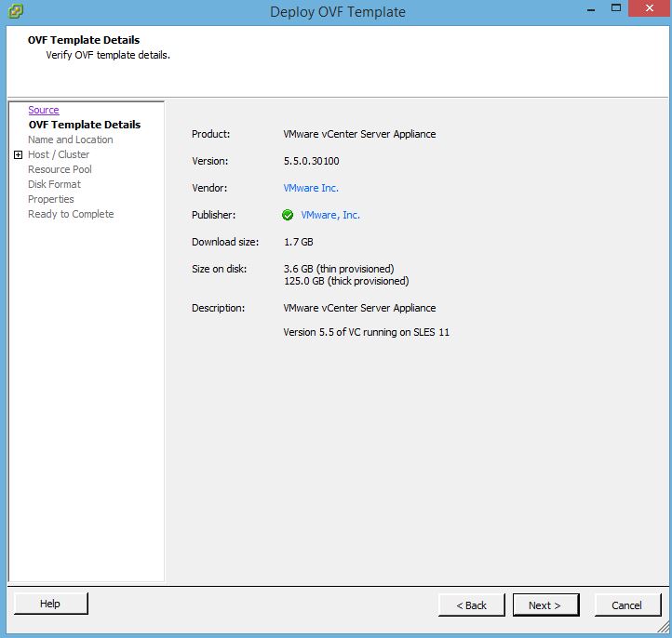Click the vSphere client icon in title bar
The width and height of the screenshot is (672, 638).
16,11
